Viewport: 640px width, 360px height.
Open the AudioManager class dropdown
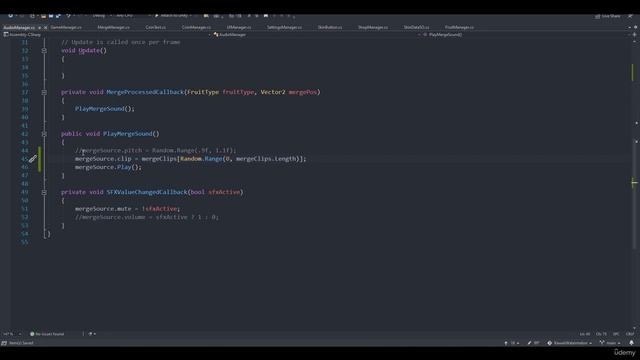tap(316, 35)
